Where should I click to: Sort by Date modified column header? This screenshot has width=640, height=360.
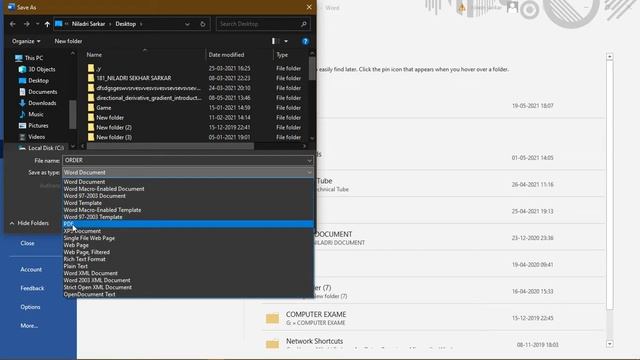point(227,55)
